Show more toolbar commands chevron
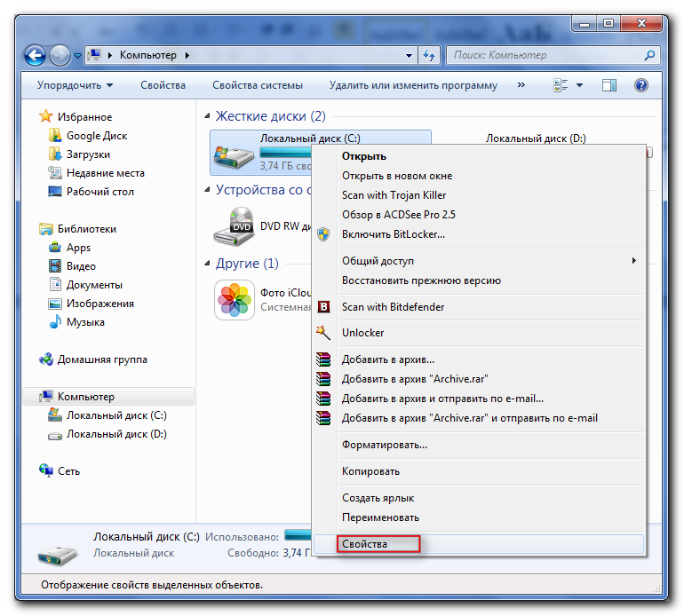 click(521, 85)
